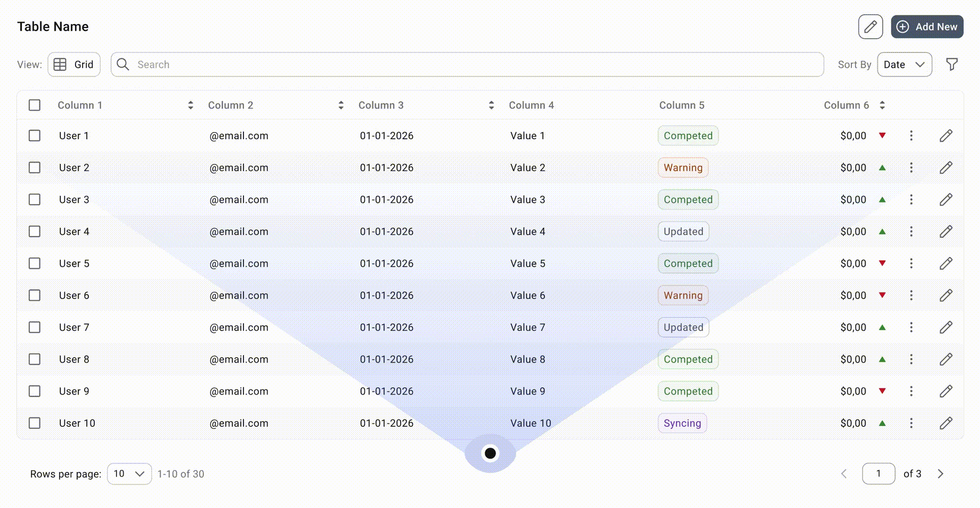Open the three-dot menu for User 5

click(911, 263)
